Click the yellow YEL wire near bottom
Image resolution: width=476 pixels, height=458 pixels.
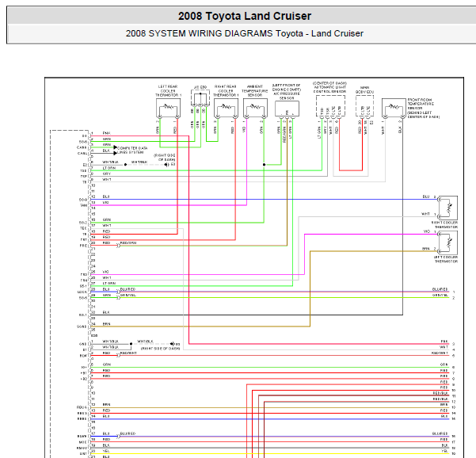[270, 453]
